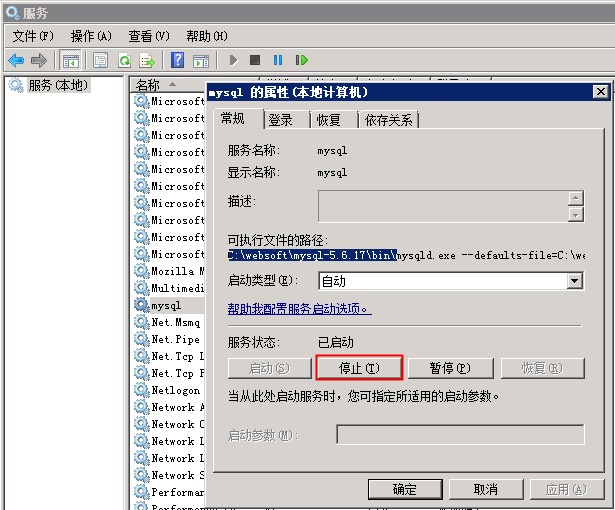Click the Export list toolbar icon
The image size is (615, 510).
147,61
